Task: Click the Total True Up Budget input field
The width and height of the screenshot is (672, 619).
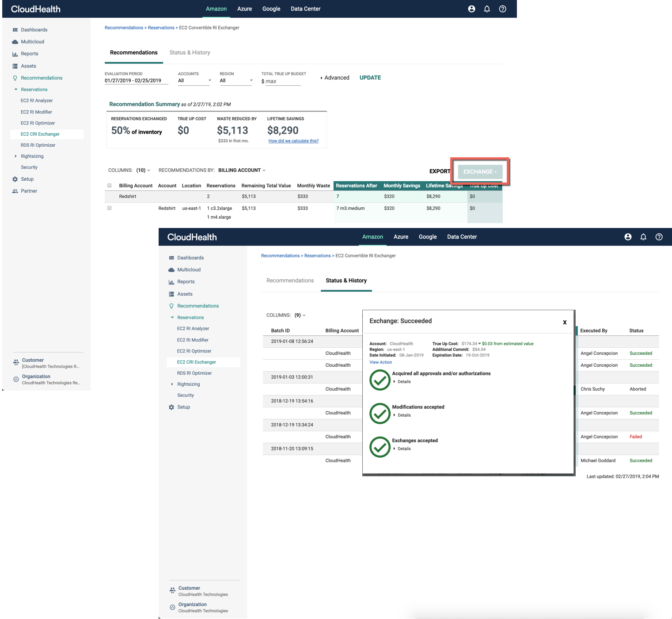Action: tap(282, 80)
